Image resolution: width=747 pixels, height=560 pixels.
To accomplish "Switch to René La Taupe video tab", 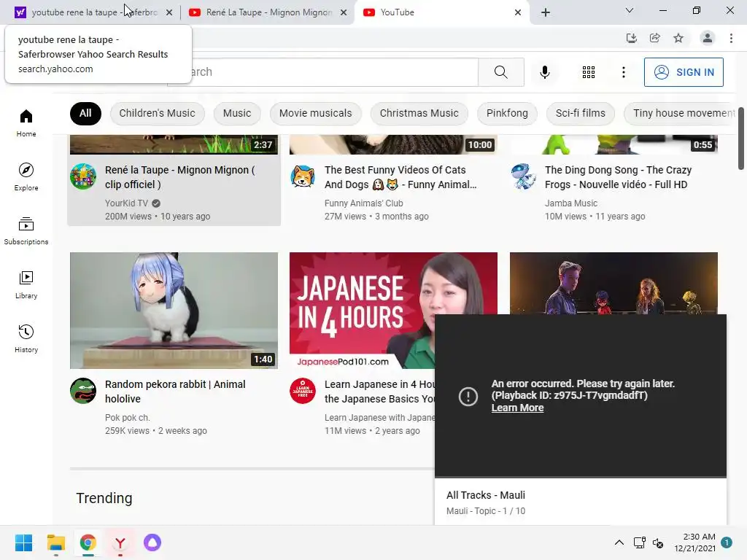I will tap(267, 12).
